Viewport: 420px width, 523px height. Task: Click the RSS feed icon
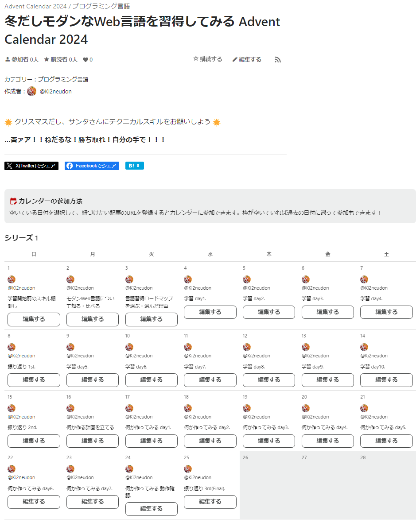click(x=277, y=60)
